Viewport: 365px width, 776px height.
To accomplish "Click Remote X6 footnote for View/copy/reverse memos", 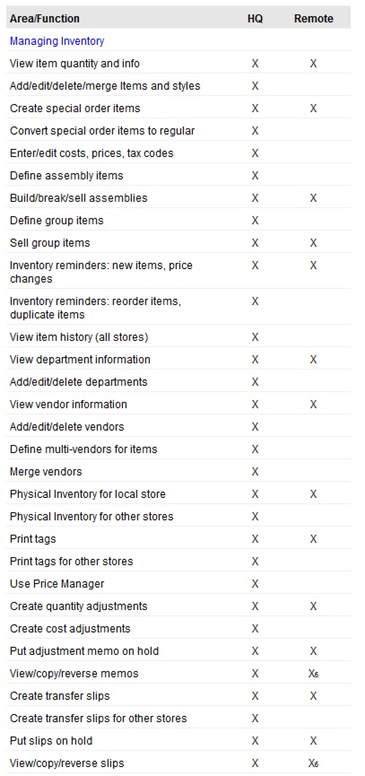I will [x=314, y=674].
